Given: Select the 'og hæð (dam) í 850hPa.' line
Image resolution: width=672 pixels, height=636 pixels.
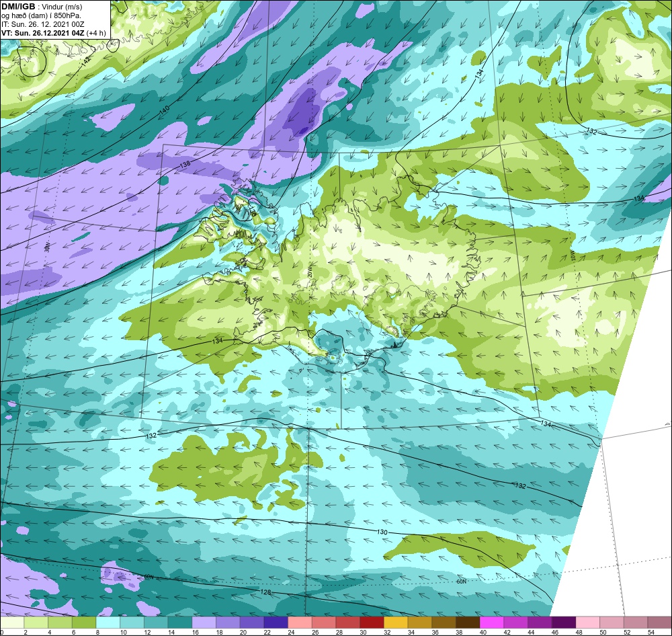Looking at the screenshot, I should (x=41, y=16).
